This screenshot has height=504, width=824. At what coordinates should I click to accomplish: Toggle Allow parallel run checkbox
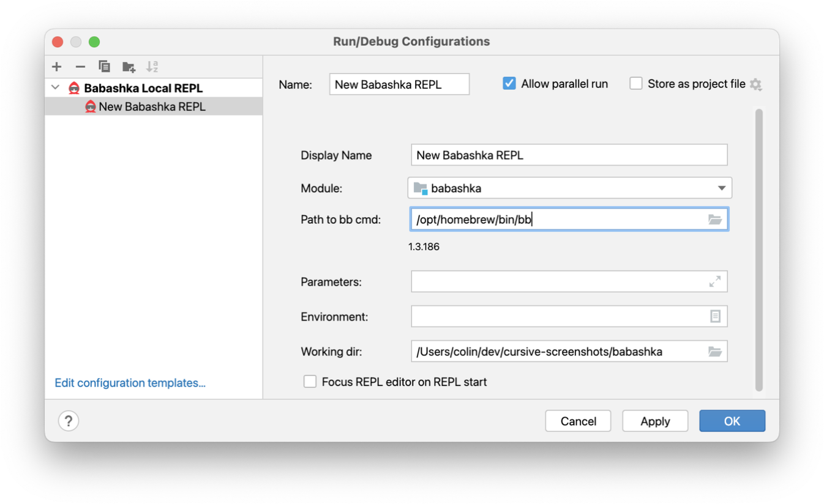pyautogui.click(x=509, y=84)
